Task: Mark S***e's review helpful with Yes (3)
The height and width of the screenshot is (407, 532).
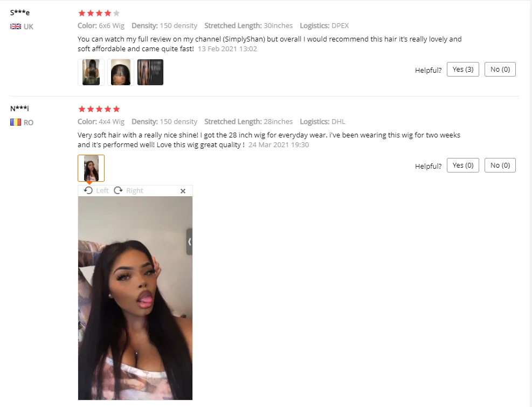Action: (463, 69)
